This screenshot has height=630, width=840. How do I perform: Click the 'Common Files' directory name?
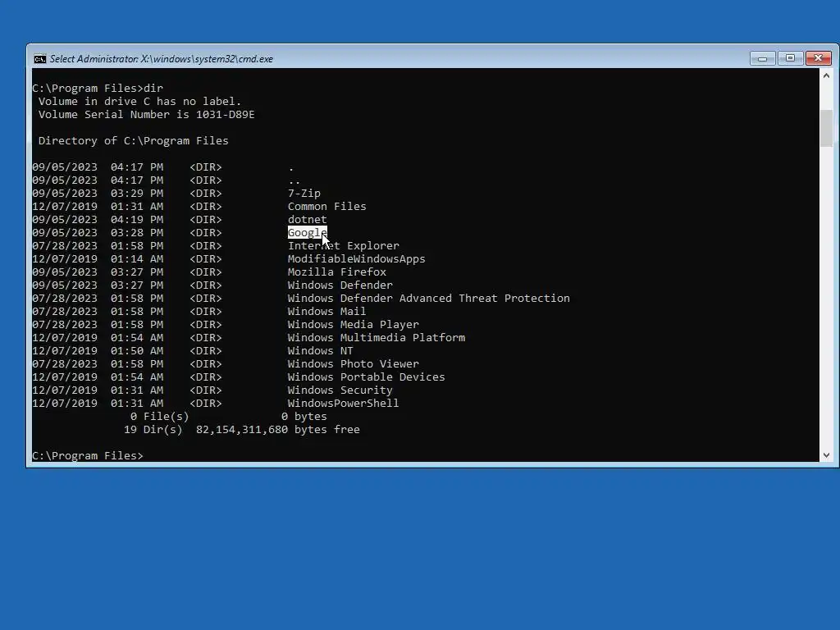coord(326,206)
